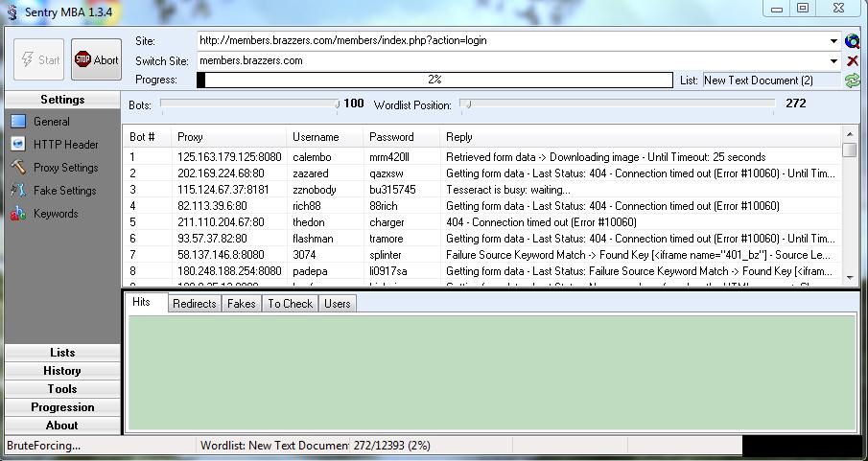
Task: Switch to the To Check tab
Action: [x=290, y=303]
